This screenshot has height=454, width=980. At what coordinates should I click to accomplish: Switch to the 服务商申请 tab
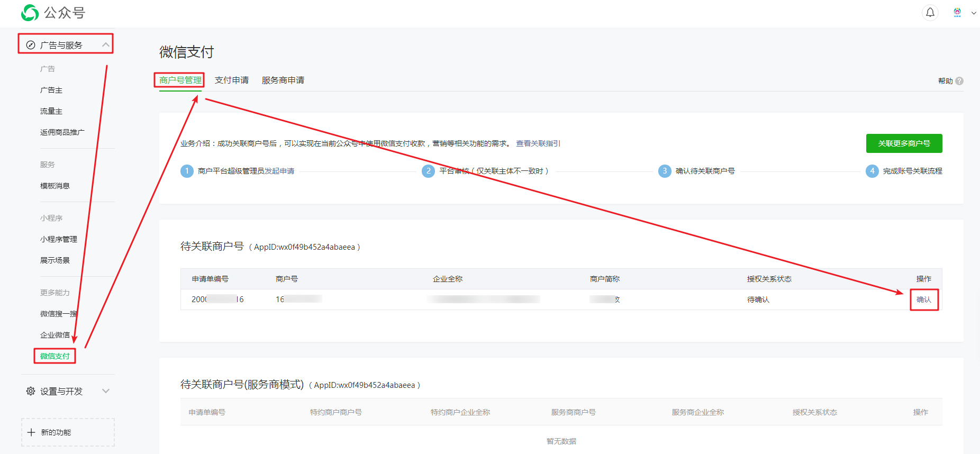pos(283,80)
